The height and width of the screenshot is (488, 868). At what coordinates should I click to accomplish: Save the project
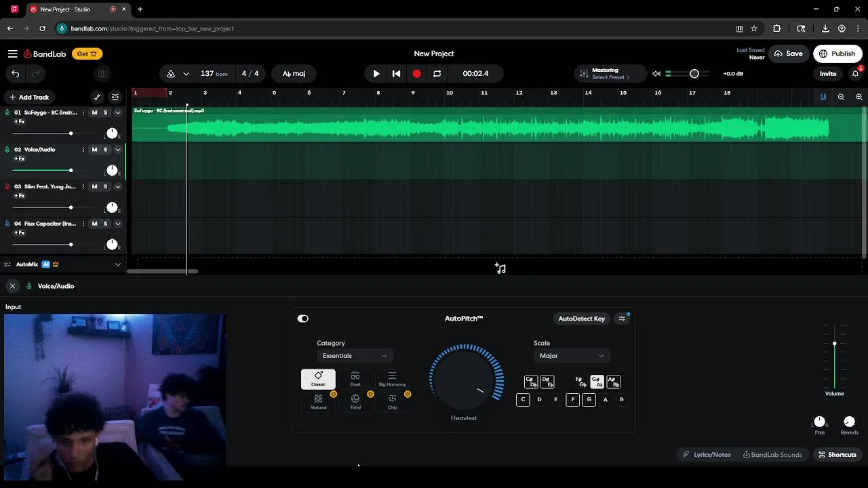click(788, 54)
